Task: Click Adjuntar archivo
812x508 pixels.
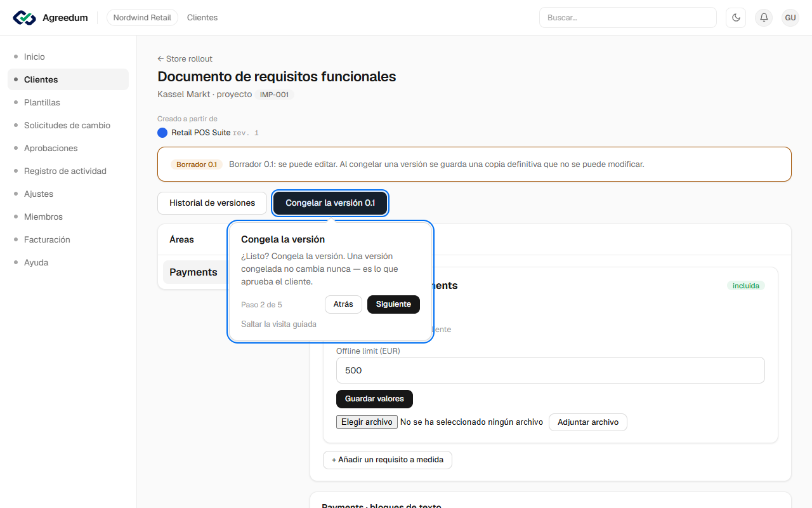Action: pos(587,422)
